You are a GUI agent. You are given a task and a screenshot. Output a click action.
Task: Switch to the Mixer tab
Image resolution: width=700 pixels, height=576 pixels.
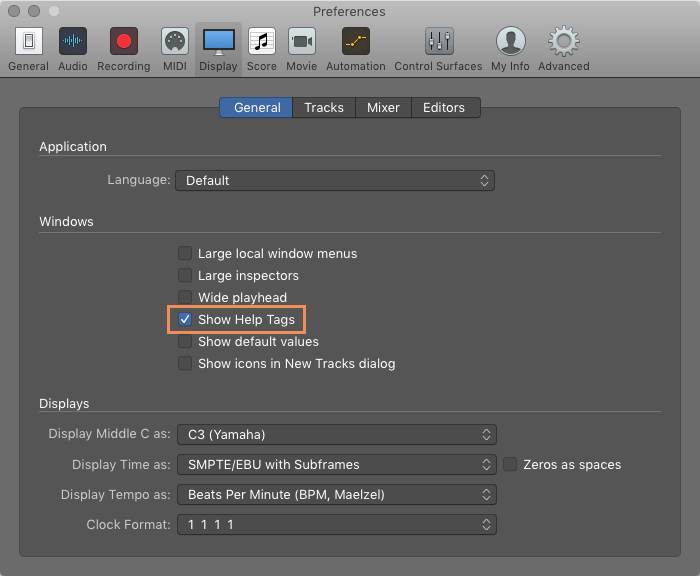(x=383, y=108)
